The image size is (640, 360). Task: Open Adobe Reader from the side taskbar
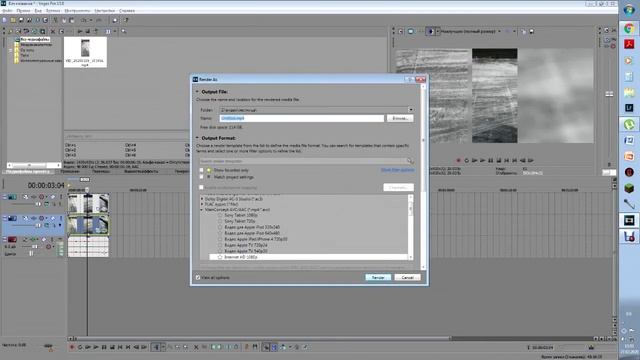pos(629,44)
